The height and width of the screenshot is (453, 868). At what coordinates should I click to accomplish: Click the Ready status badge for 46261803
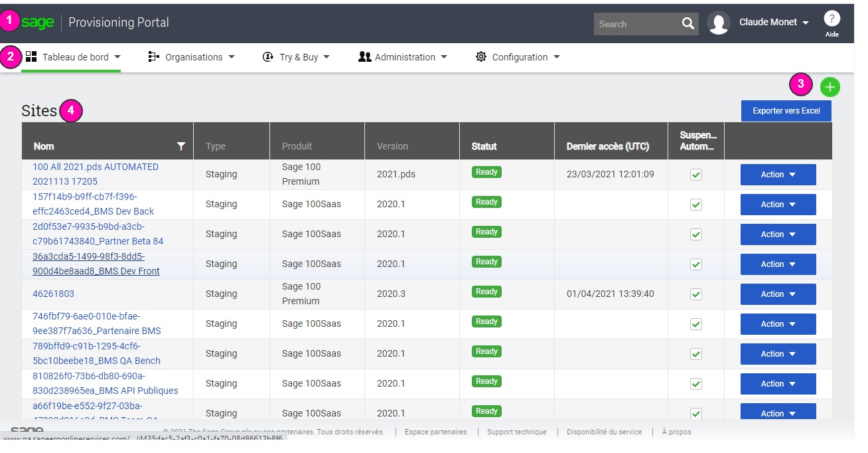click(486, 292)
